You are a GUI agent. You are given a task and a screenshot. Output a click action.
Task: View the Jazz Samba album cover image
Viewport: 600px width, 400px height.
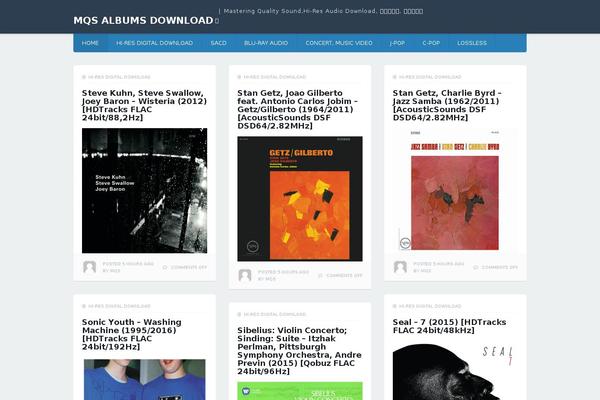click(455, 191)
